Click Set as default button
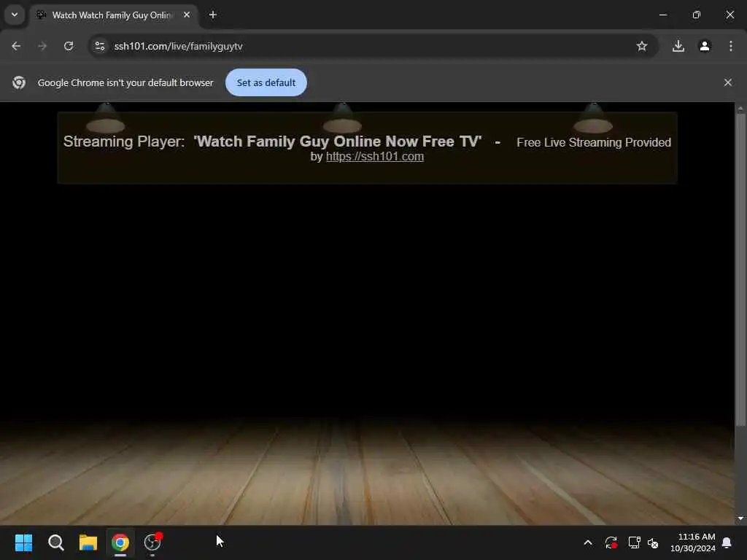This screenshot has width=747, height=560. coord(266,82)
